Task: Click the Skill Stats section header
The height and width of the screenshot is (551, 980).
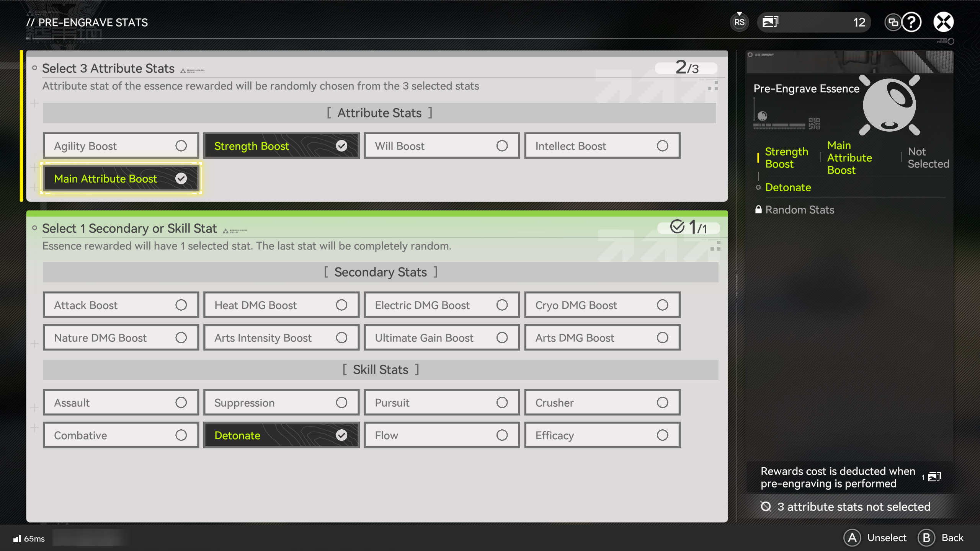Action: [x=381, y=370]
